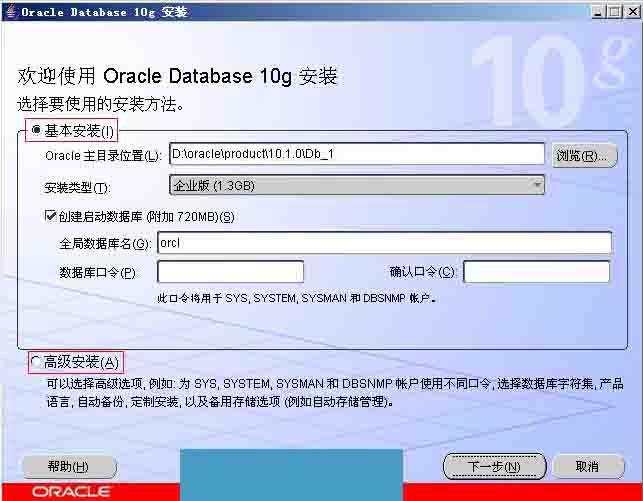This screenshot has width=643, height=501.
Task: Proceed with the 下一步 button
Action: click(x=494, y=466)
